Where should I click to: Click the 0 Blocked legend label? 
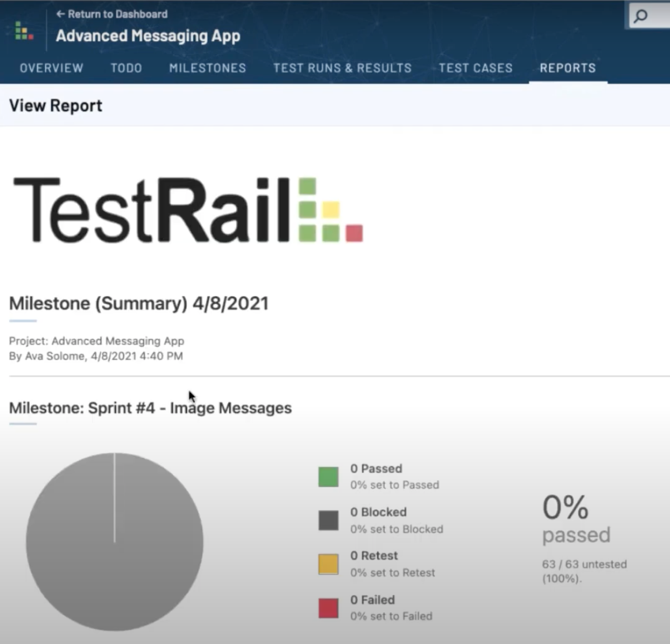379,512
